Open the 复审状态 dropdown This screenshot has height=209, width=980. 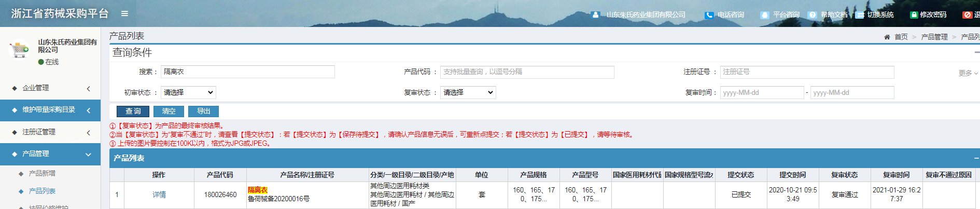point(468,92)
